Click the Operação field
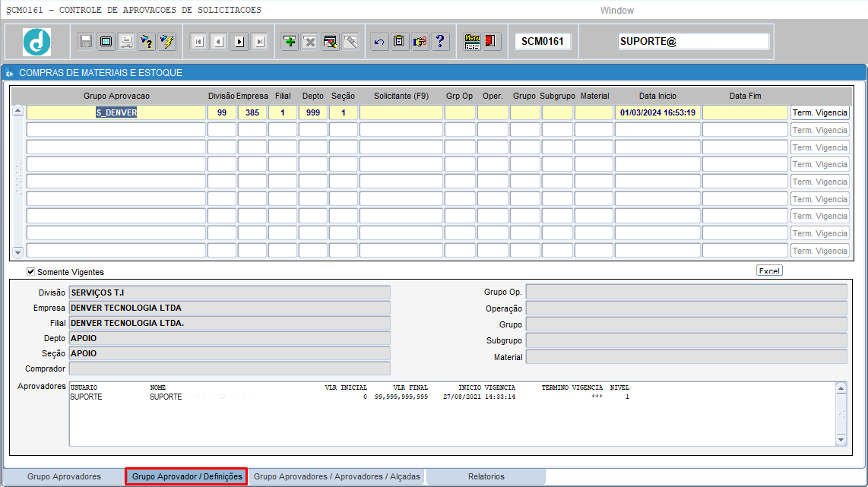Screen dimensions: 868x487 [686, 308]
